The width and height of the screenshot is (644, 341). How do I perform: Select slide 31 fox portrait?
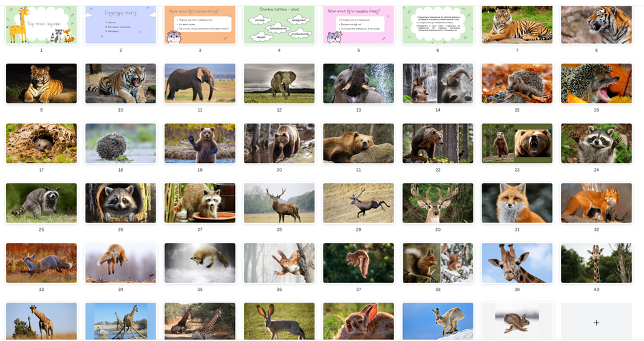tap(517, 203)
